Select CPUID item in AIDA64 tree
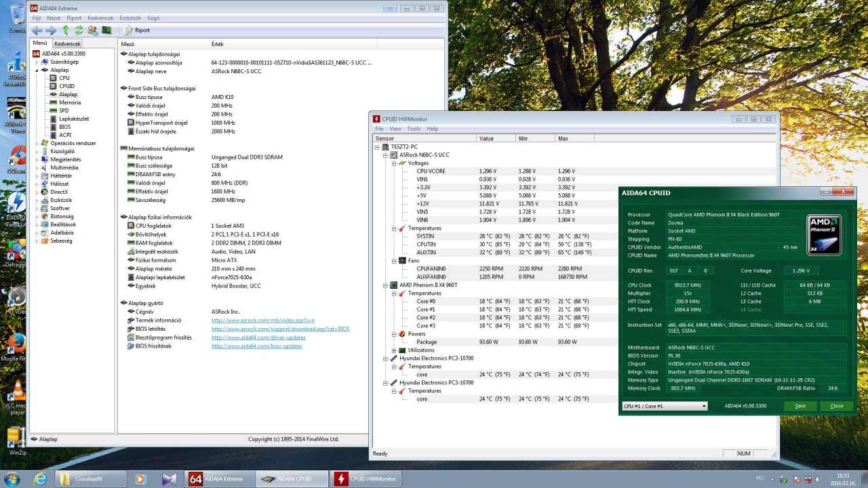Screen dimensions: 868x488 [x=66, y=86]
